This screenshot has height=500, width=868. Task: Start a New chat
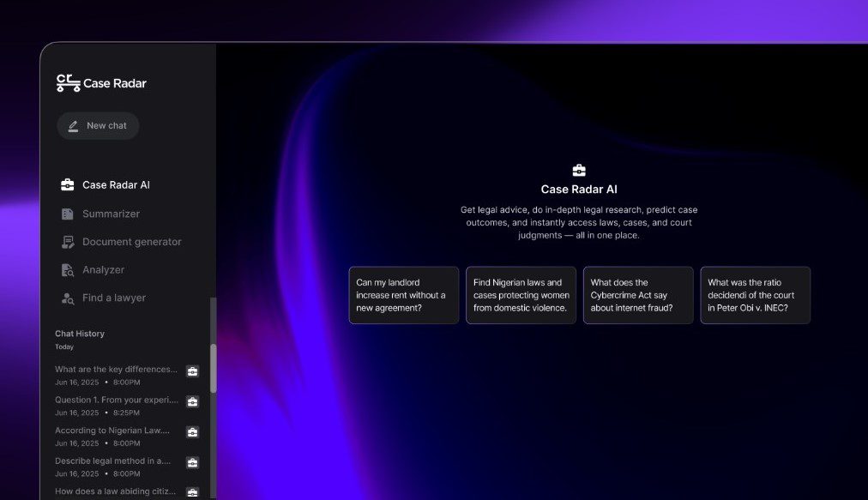(98, 126)
